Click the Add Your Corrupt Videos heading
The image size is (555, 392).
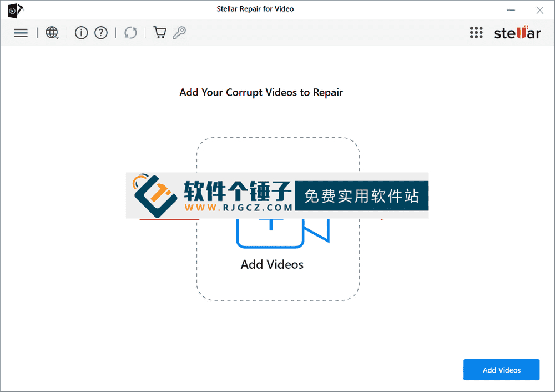(261, 92)
